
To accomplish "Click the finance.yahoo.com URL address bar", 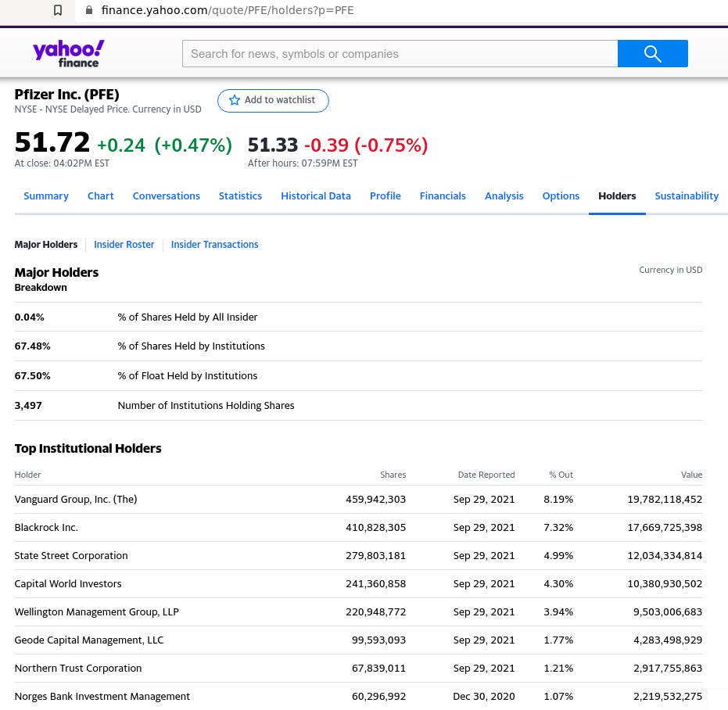I will click(x=228, y=10).
